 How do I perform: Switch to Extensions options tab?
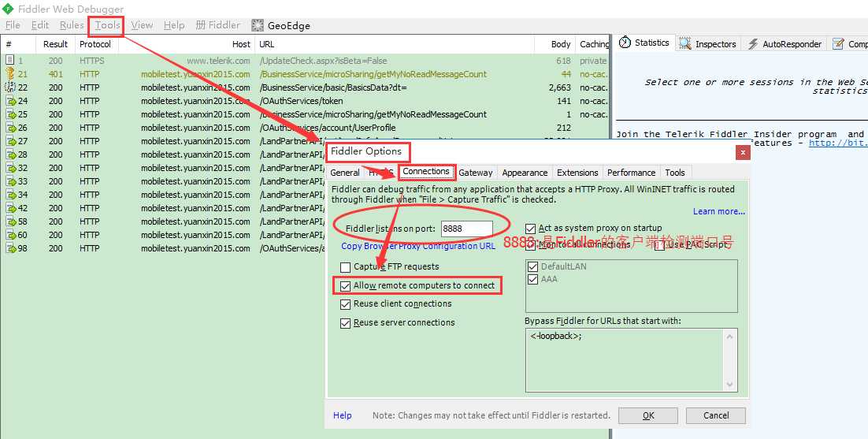click(577, 173)
